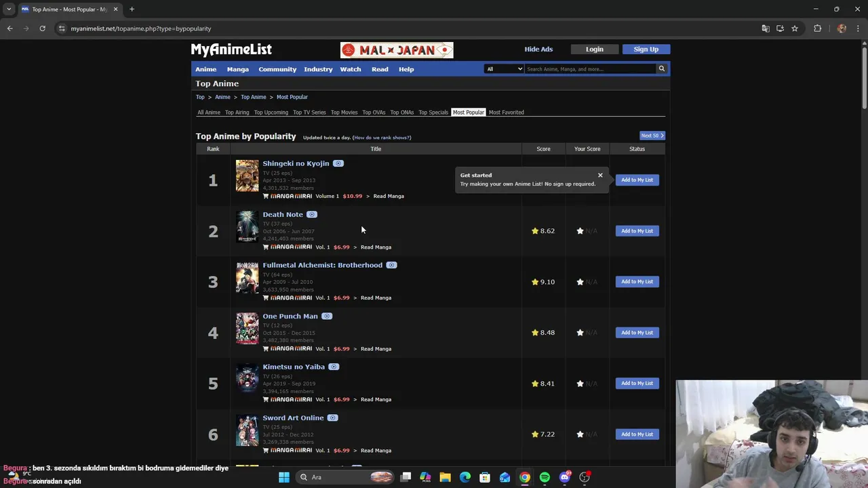
Task: Open the Industry menu
Action: [318, 69]
